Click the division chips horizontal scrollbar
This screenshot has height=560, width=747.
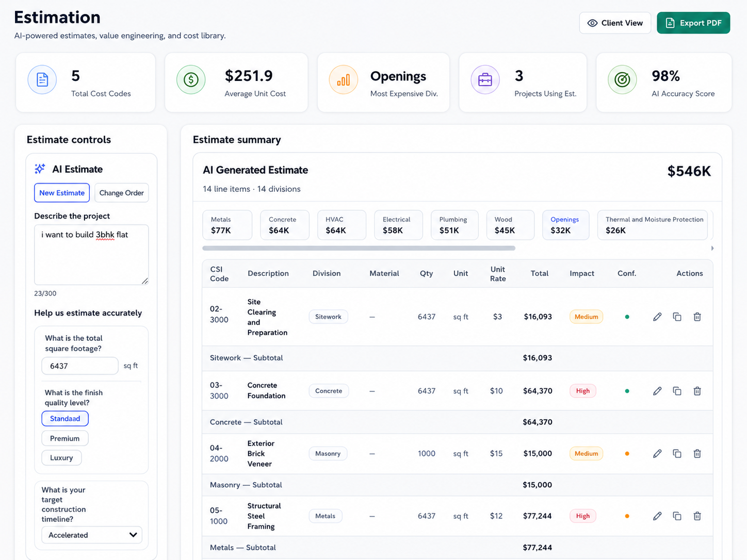click(359, 248)
